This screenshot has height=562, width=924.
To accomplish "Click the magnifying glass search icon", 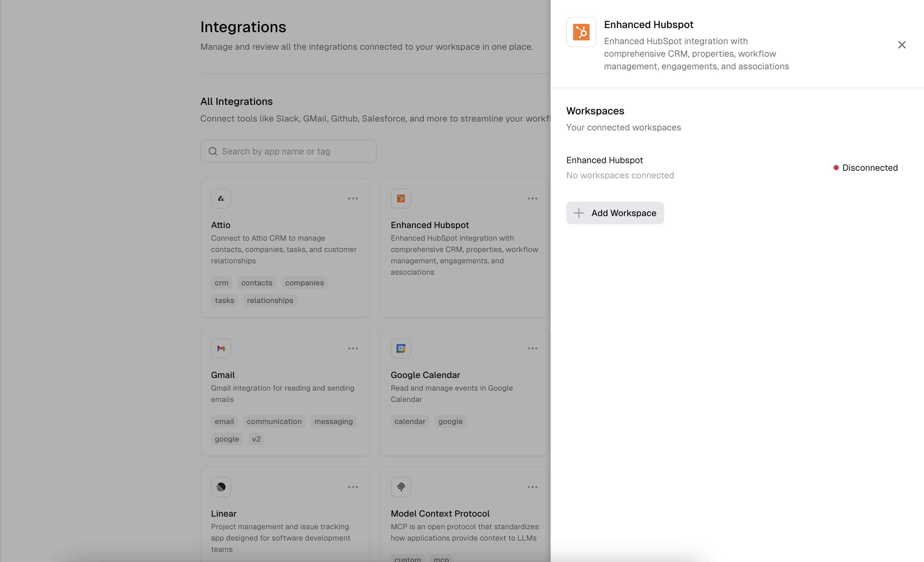I will point(213,151).
